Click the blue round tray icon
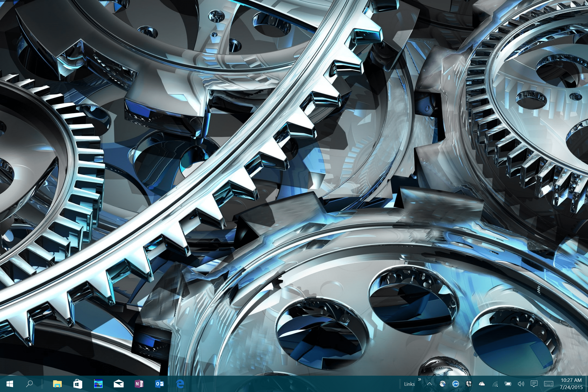The image size is (588, 392). [x=456, y=384]
